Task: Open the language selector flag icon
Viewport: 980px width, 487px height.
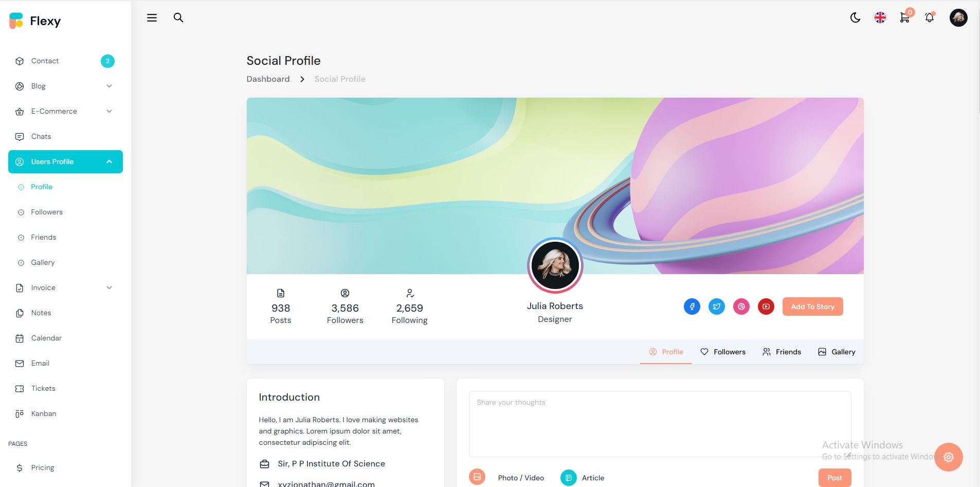Action: tap(880, 18)
